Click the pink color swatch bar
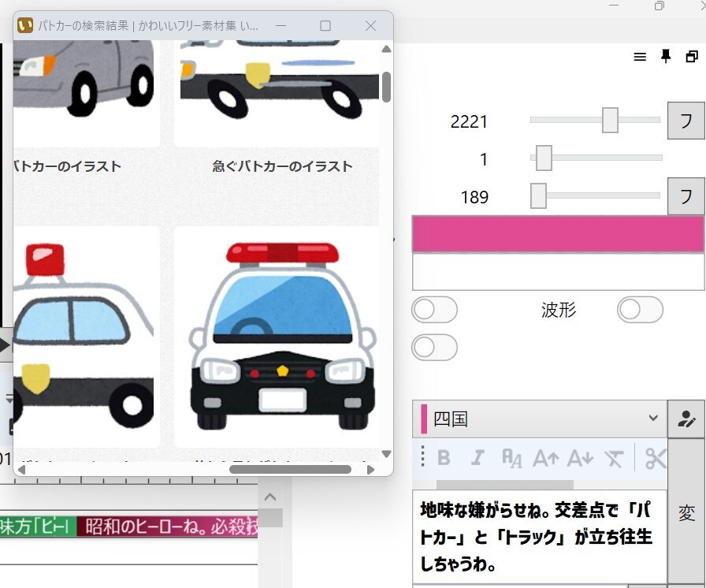The width and height of the screenshot is (706, 588). 558,234
